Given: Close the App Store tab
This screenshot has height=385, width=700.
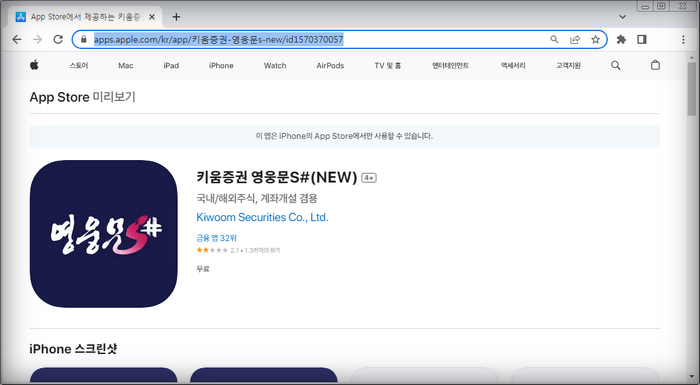Looking at the screenshot, I should [152, 17].
